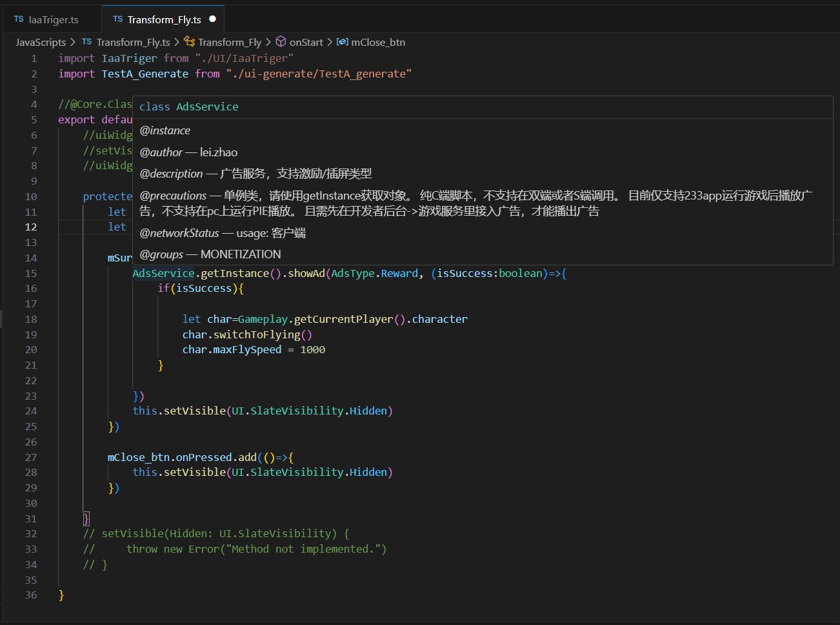This screenshot has height=625, width=840.
Task: Open the Transform_Fly.ts file breadcrumb
Action: click(x=133, y=42)
